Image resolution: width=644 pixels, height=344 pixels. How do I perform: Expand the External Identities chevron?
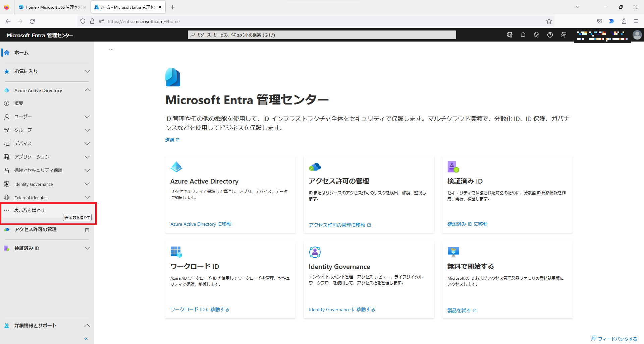[87, 197]
